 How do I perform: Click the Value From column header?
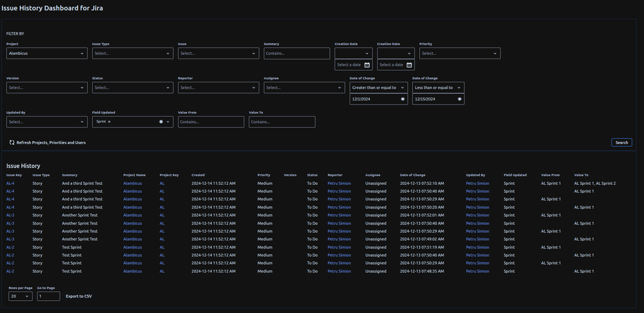point(551,175)
